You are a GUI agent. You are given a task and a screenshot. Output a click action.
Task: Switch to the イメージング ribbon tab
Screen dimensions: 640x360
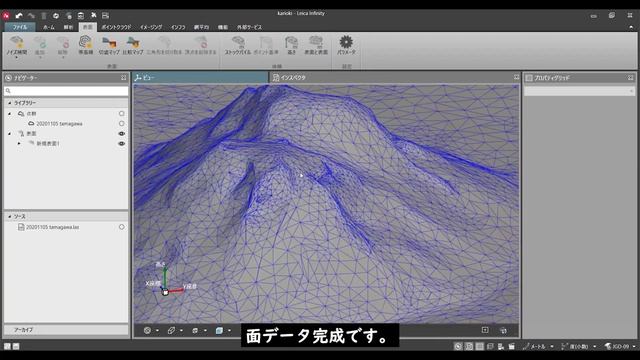(x=151, y=27)
